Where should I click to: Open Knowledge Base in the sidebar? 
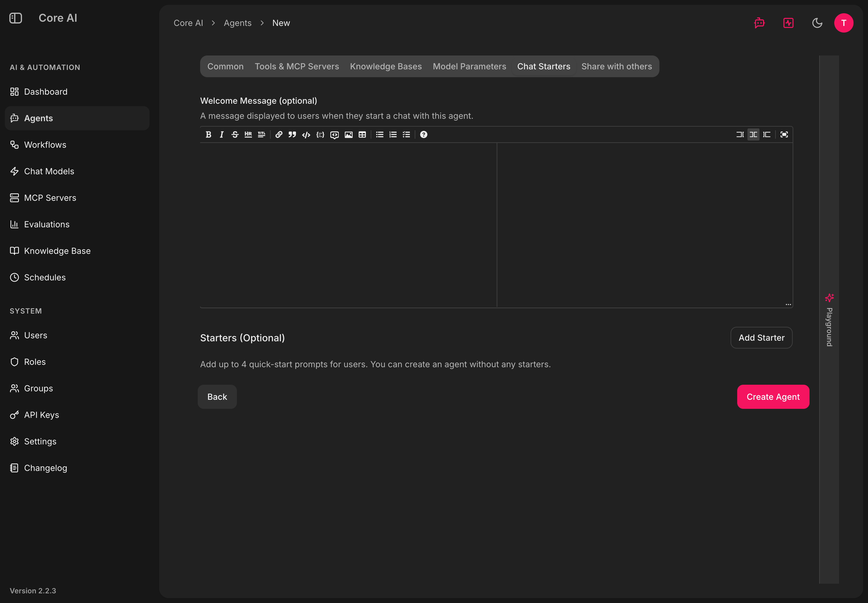77,251
